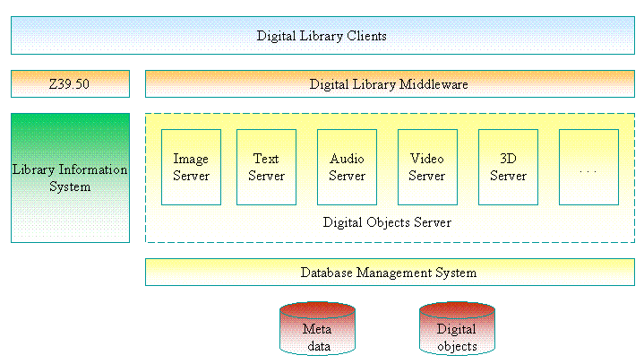Select the ellipsis placeholder server box
The width and height of the screenshot is (644, 364).
pyautogui.click(x=588, y=167)
